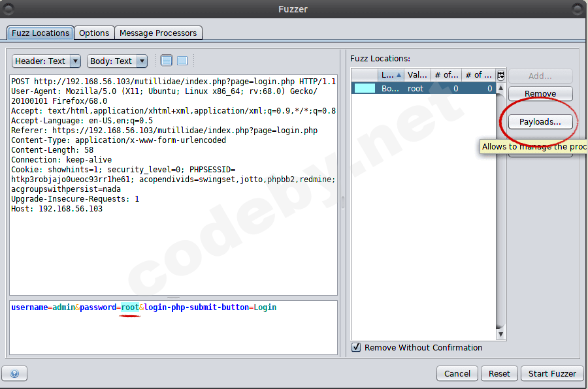Click the highlighted root value in body
This screenshot has width=588, height=389.
[130, 307]
